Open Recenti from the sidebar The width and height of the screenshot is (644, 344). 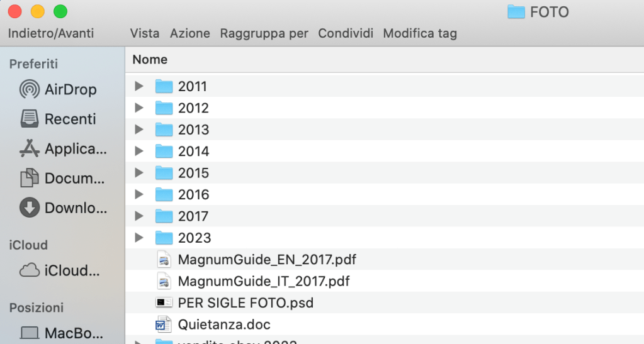click(30, 119)
